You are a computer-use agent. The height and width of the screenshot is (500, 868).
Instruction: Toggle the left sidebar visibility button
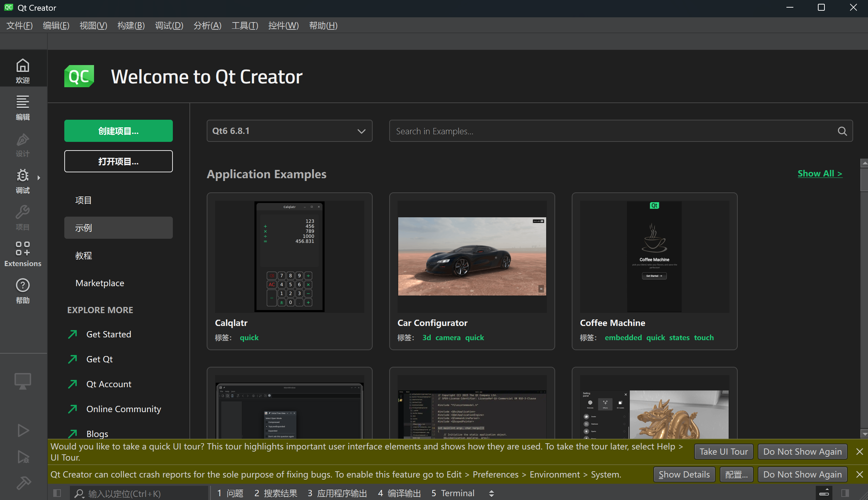click(x=57, y=493)
